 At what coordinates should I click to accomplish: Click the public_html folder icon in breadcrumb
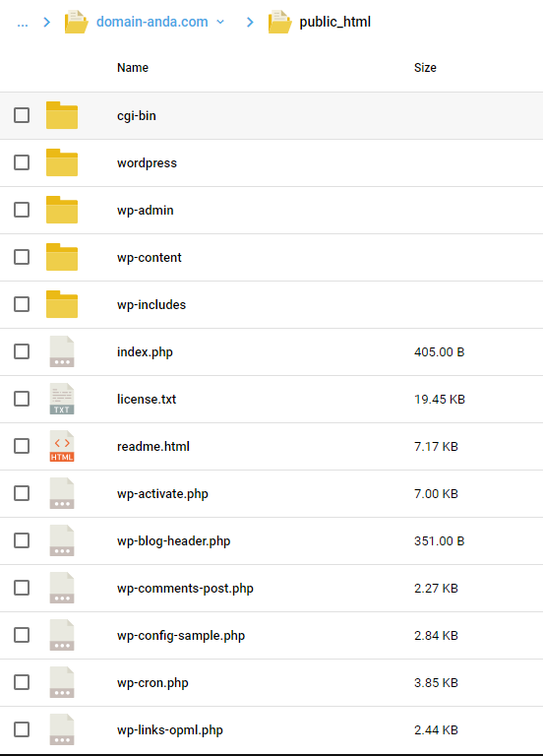pos(280,22)
